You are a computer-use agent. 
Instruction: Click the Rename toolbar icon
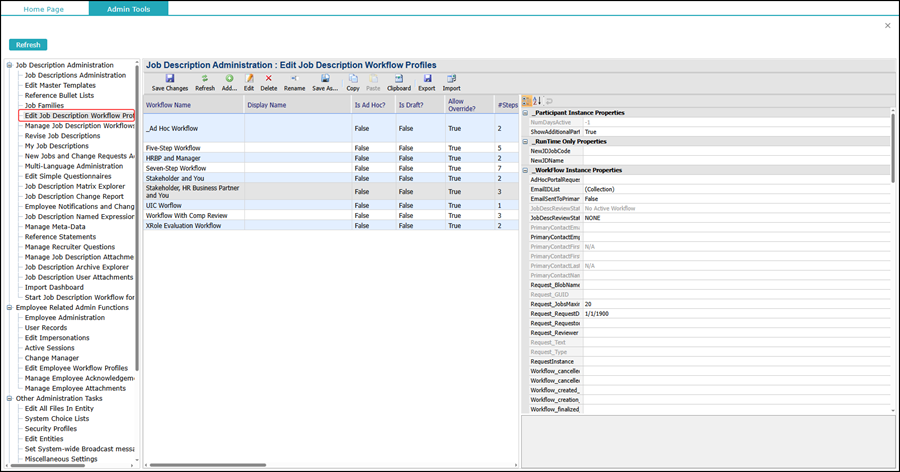(294, 78)
